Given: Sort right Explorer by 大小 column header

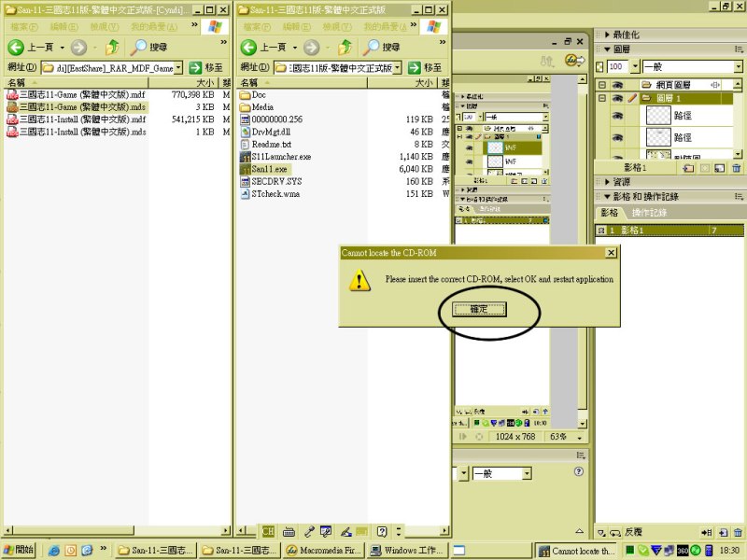Looking at the screenshot, I should point(403,82).
